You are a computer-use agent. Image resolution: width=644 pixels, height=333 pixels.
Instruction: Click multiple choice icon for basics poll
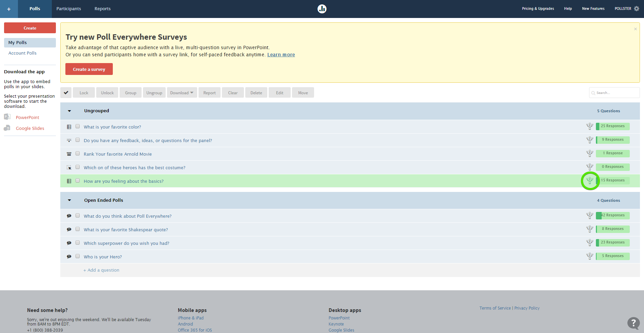coord(69,181)
